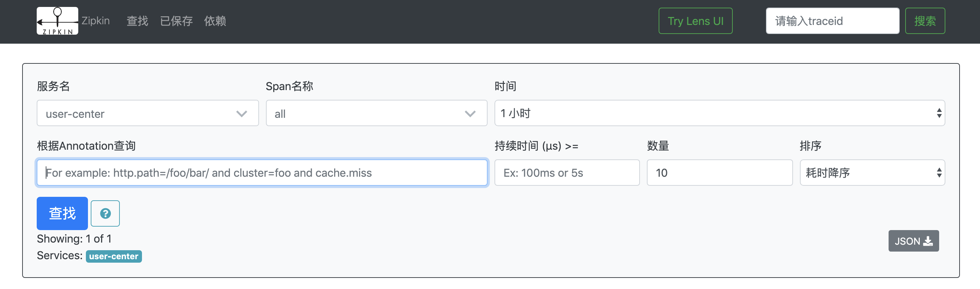Download traces via the JSON button
Screen dimensions: 980x289
click(913, 240)
